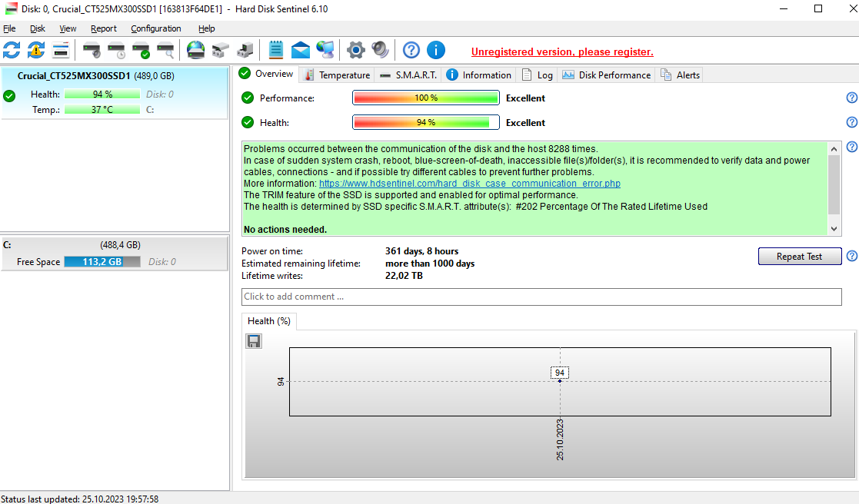Click the Repeat Test button
Image resolution: width=859 pixels, height=504 pixels.
(x=799, y=256)
